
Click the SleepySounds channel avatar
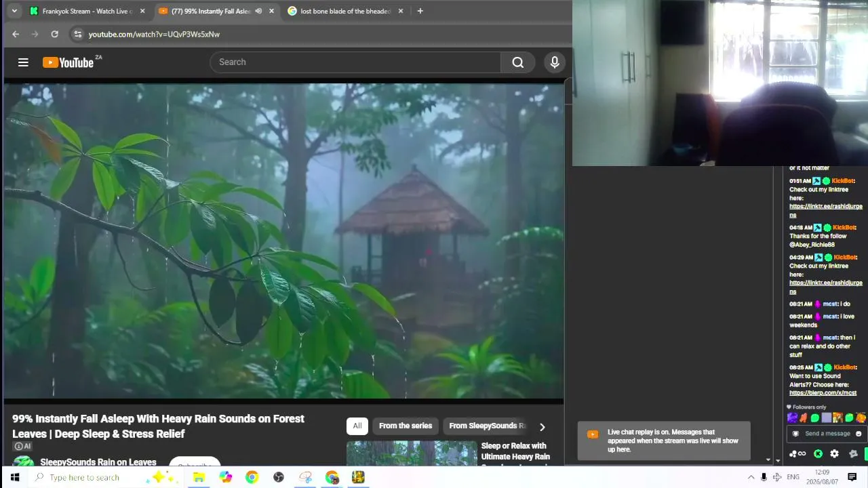pos(24,462)
